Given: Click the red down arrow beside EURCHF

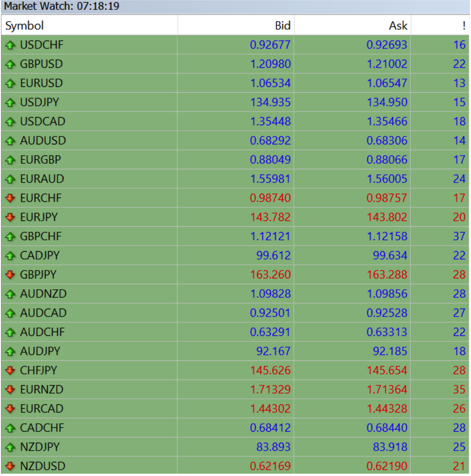Looking at the screenshot, I should pos(10,198).
